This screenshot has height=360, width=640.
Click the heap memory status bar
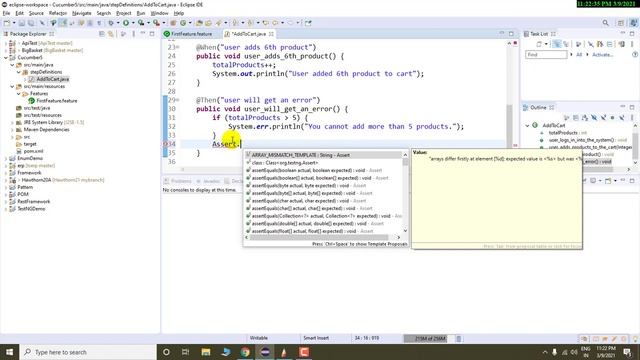[x=428, y=338]
